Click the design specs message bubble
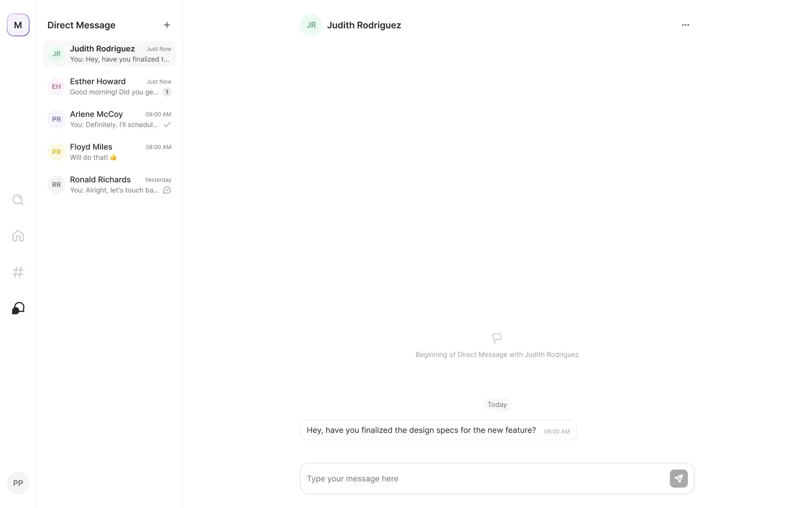The height and width of the screenshot is (508, 812). tap(438, 430)
